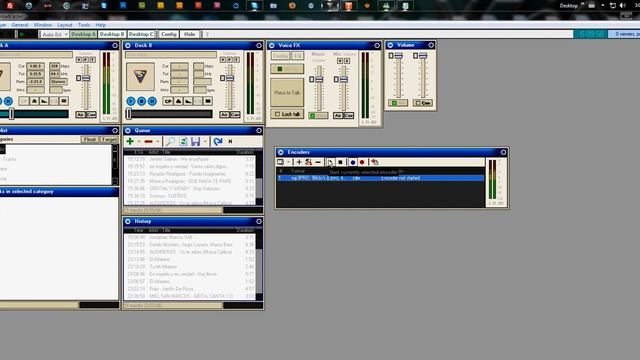Toggle the Lock talk checkbox
The height and width of the screenshot is (360, 640).
click(278, 114)
